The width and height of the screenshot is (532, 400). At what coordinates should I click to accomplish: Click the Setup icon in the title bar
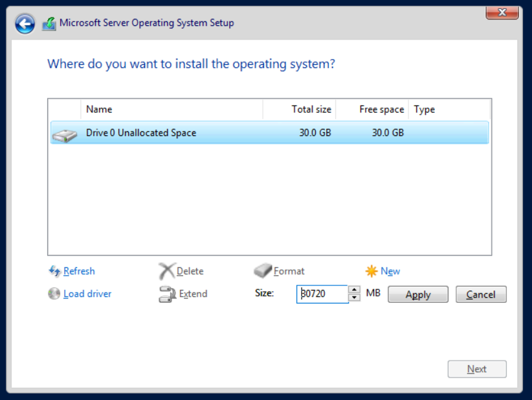pyautogui.click(x=49, y=24)
